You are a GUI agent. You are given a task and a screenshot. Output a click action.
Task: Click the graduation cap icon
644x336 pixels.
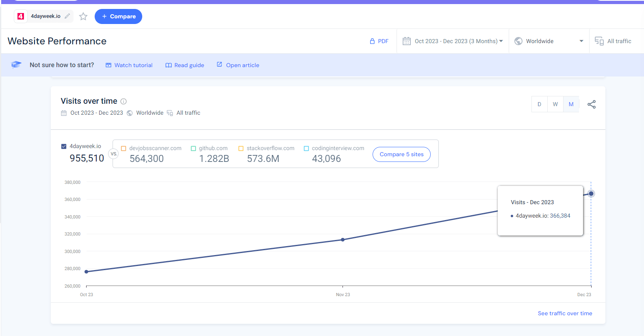pyautogui.click(x=16, y=65)
